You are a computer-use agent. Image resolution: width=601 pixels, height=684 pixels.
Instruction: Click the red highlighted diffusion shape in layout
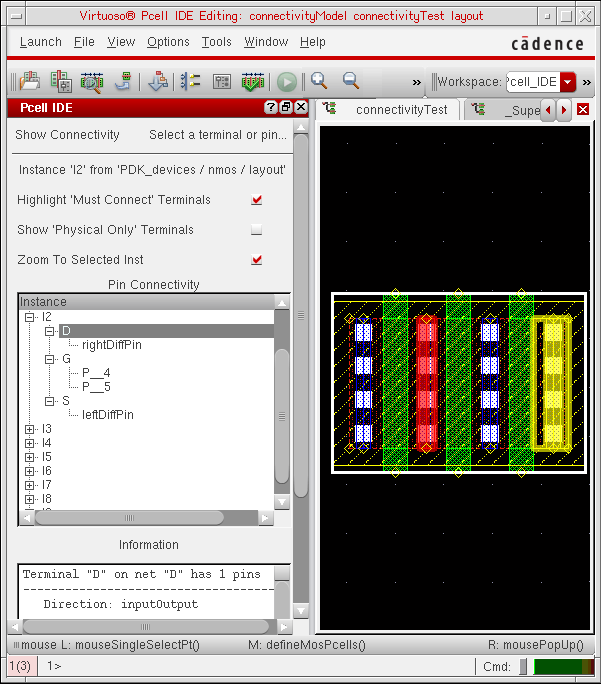click(427, 383)
